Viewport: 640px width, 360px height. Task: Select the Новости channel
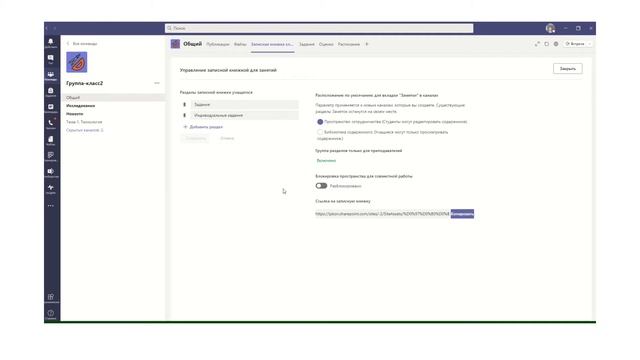coord(75,114)
